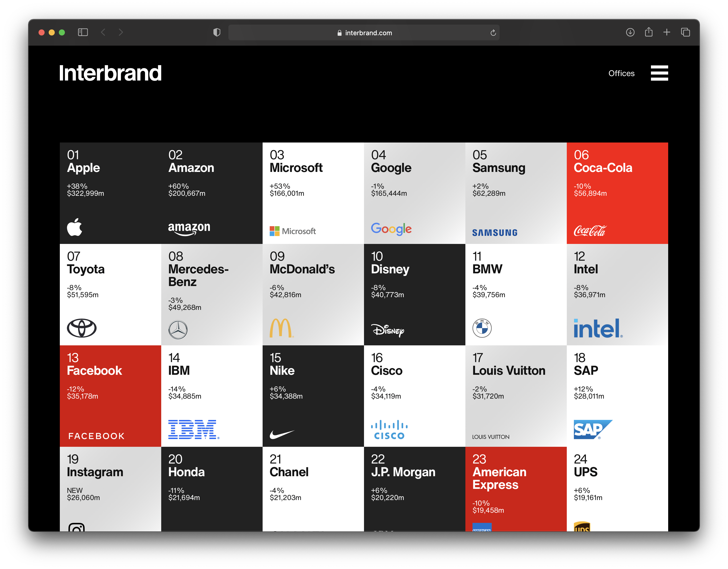Open the Apple brand heading
This screenshot has height=569, width=728.
pyautogui.click(x=83, y=168)
